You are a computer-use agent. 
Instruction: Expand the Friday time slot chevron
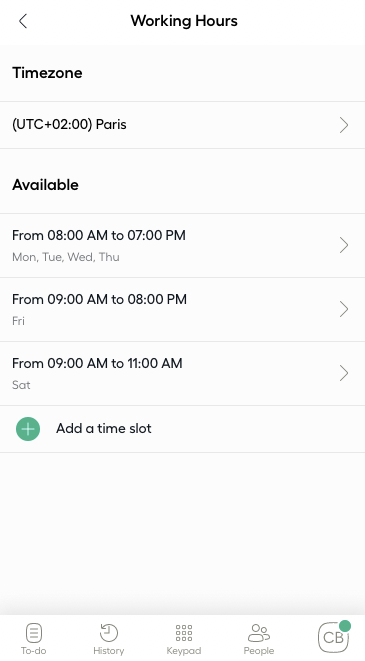(344, 309)
